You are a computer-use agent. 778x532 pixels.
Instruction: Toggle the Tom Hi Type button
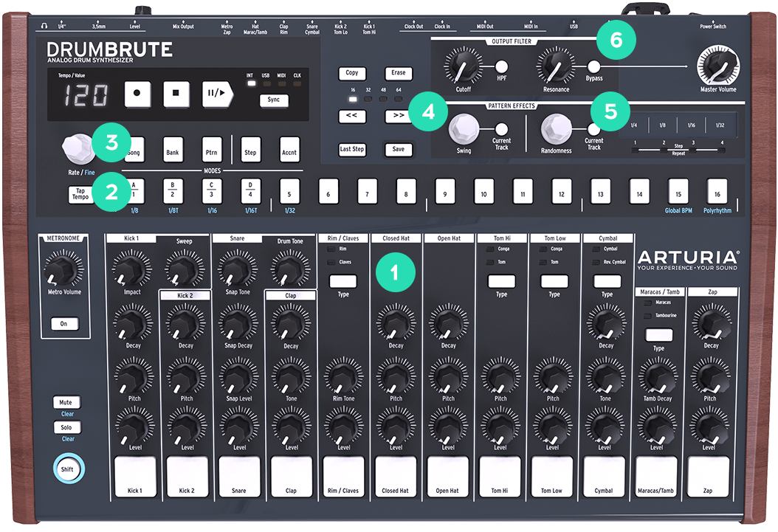click(502, 281)
